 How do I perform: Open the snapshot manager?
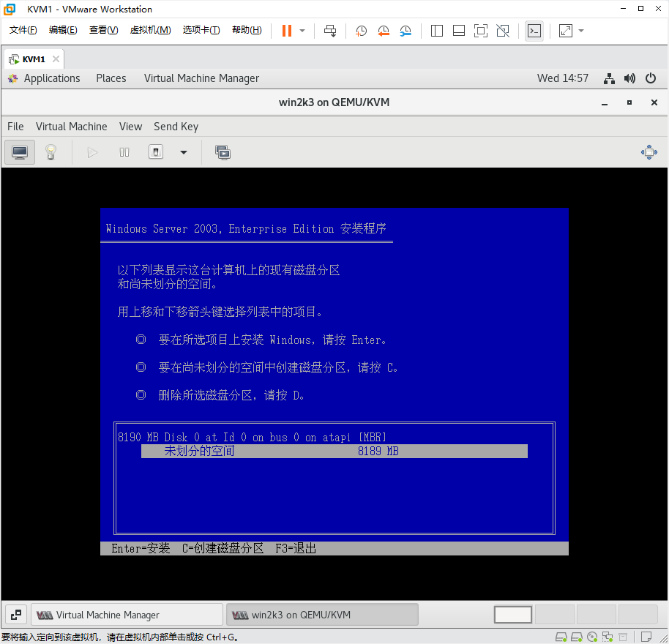405,31
